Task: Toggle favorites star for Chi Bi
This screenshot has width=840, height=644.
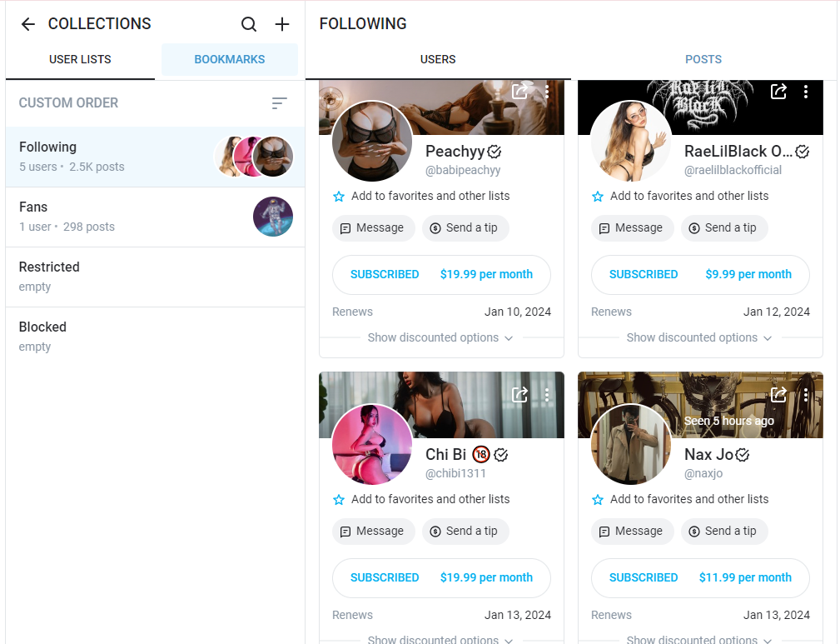Action: [339, 500]
